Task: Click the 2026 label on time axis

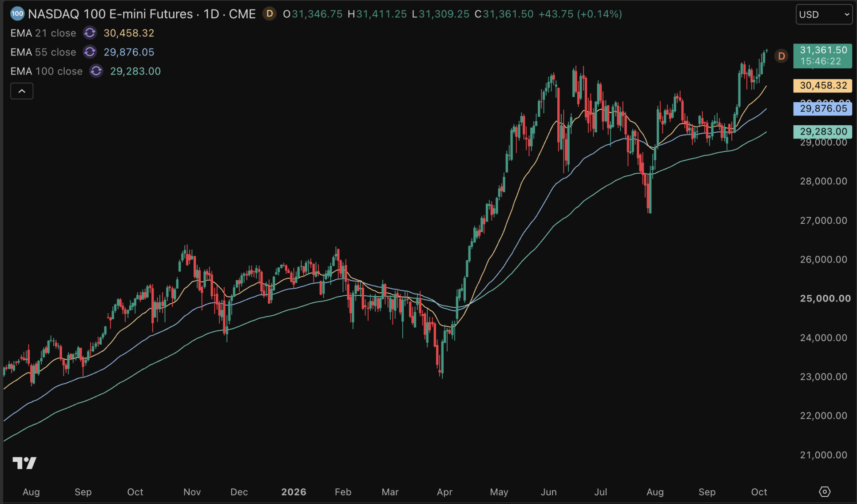Action: pyautogui.click(x=294, y=492)
